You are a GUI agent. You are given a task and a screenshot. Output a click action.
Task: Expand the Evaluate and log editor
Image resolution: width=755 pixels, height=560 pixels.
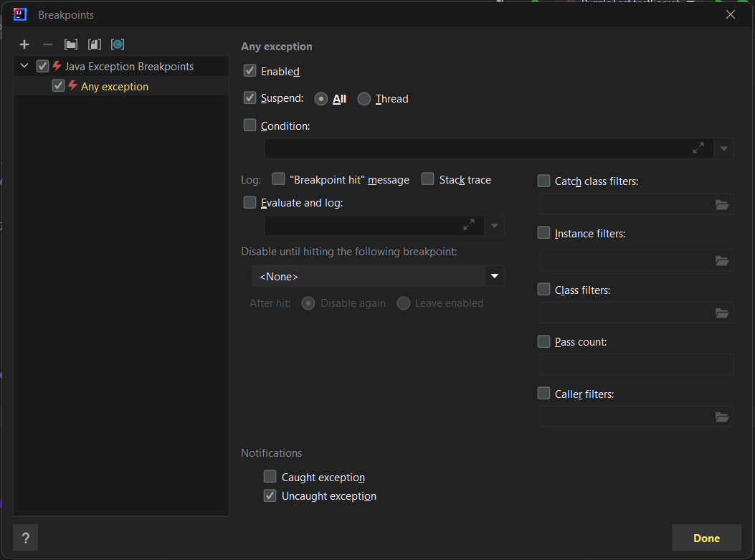click(x=469, y=224)
